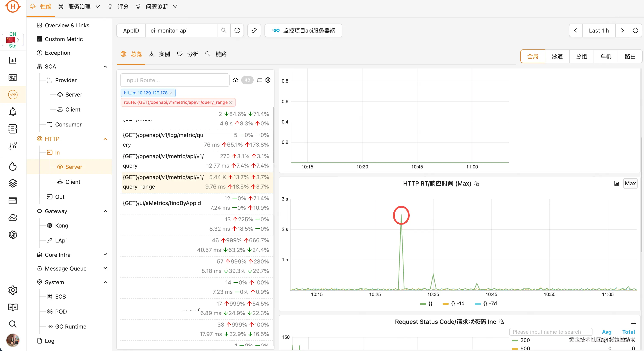
Task: Click the cloud download icon near route input
Action: [235, 80]
